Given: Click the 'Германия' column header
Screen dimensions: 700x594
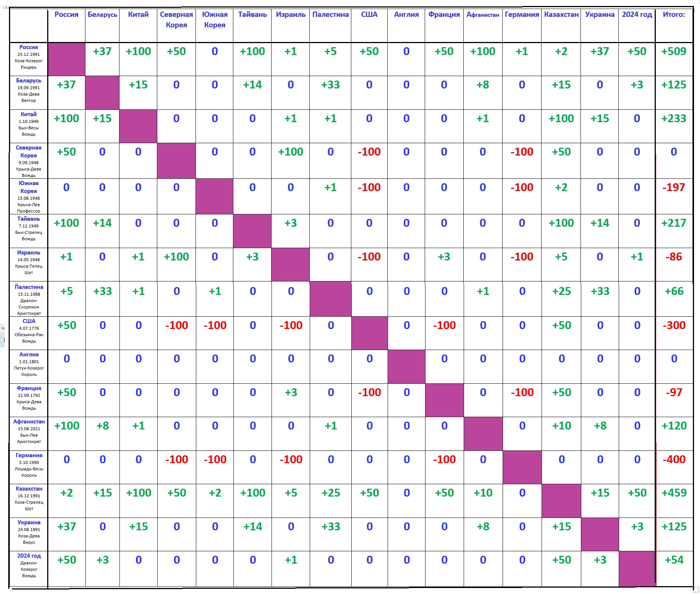Looking at the screenshot, I should click(x=522, y=15).
